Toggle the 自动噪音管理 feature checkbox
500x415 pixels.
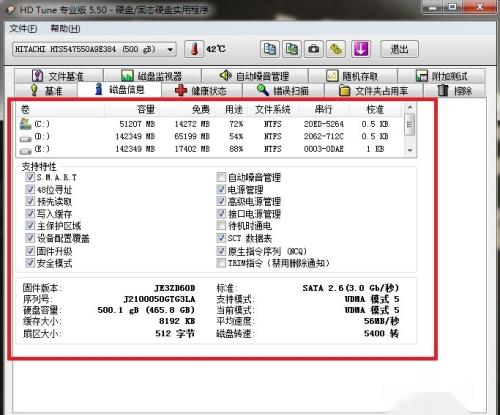point(221,177)
